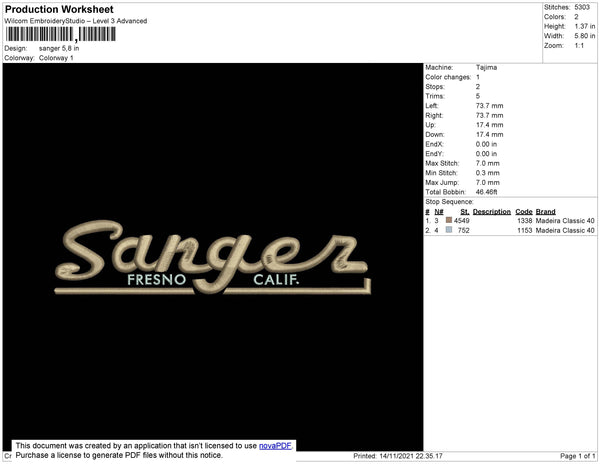600x464 pixels.
Task: Select 'Madeira Classic 40' in row 2
Action: click(x=565, y=230)
